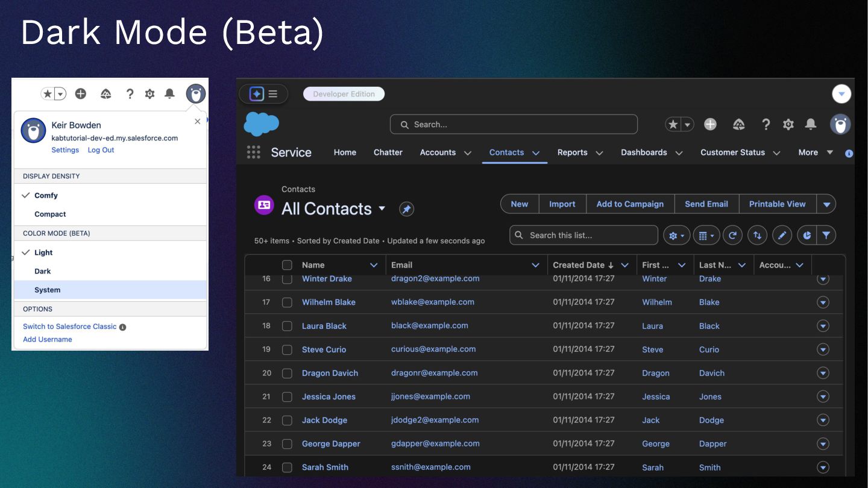Click plus icon in light menu panel
Screen dimensions: 868x488
coord(80,93)
